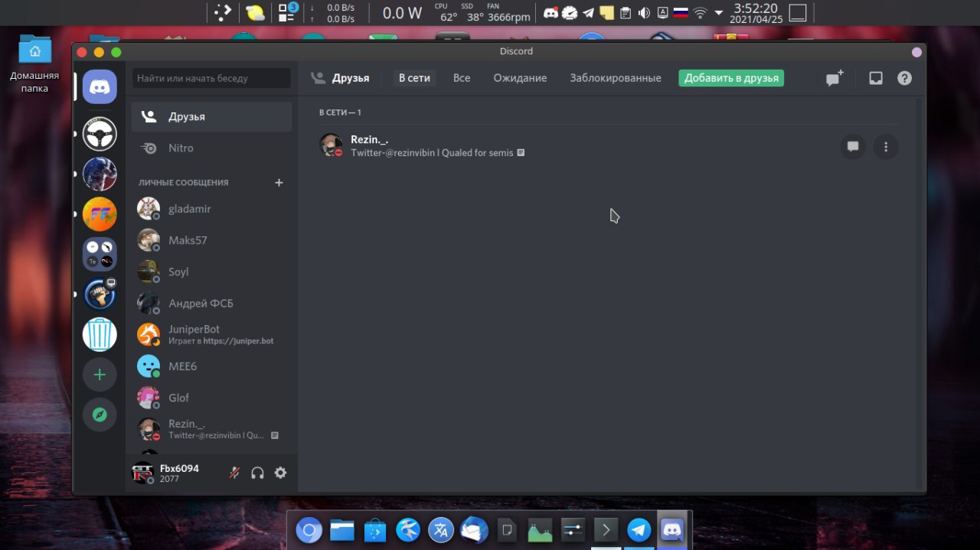Screen dimensions: 980x550
Task: Open direct message with Soyl
Action: click(211, 272)
